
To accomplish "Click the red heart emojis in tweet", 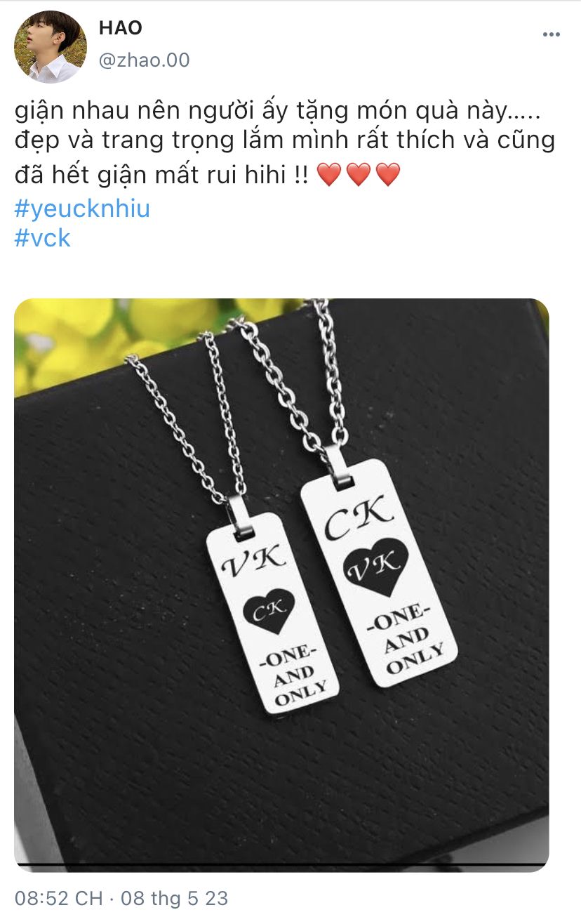I will 359,174.
